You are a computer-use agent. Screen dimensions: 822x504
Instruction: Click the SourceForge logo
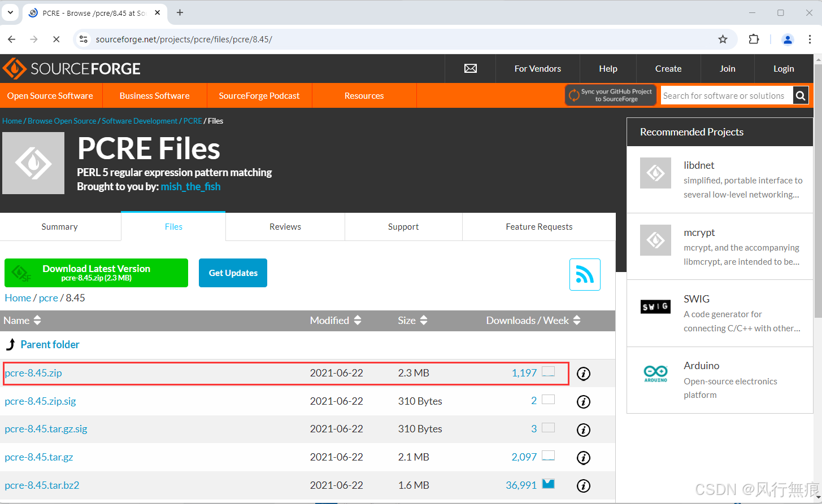pyautogui.click(x=72, y=69)
